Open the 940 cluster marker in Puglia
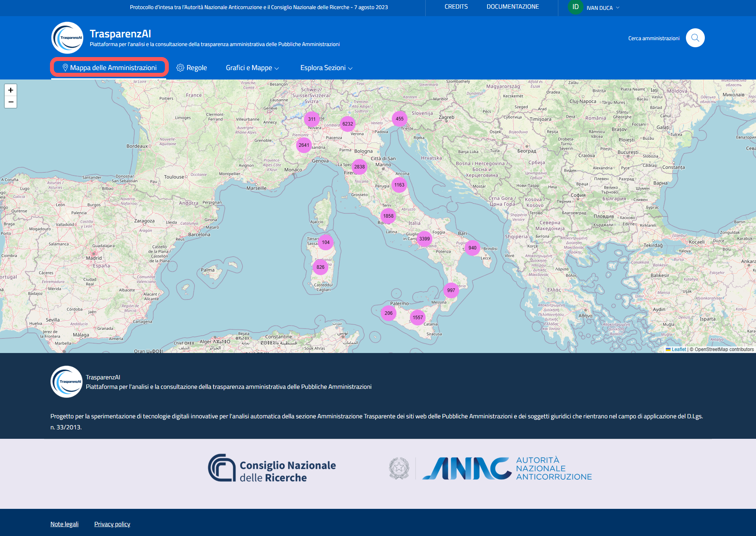 pos(472,248)
